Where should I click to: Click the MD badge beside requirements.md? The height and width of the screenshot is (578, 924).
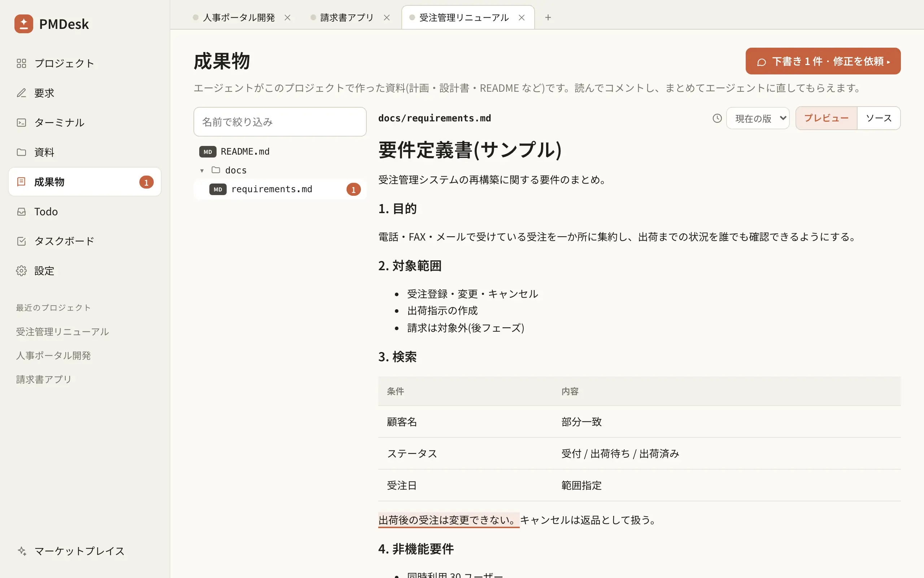pos(218,189)
